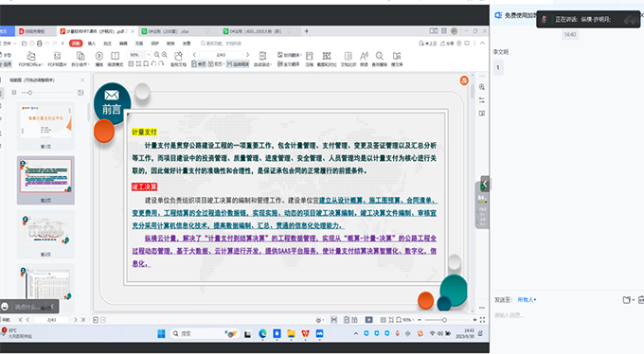Image resolution: width=644 pixels, height=354 pixels.
Task: Toggle two-page layout in status bar
Action: point(354,320)
